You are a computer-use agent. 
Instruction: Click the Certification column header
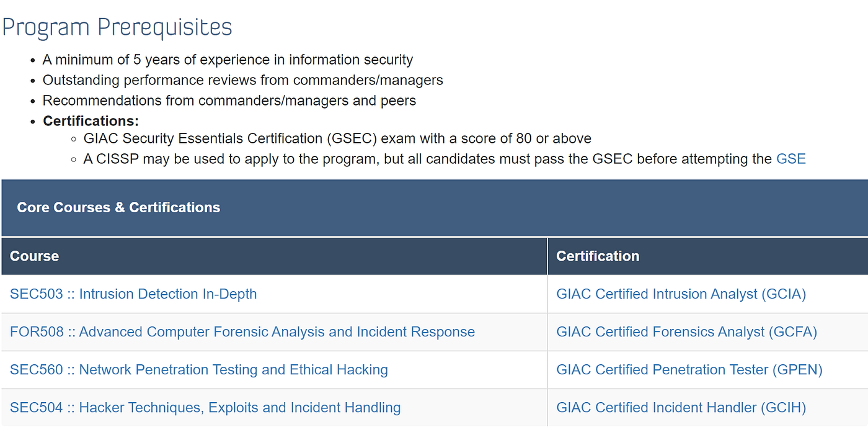pyautogui.click(x=598, y=256)
